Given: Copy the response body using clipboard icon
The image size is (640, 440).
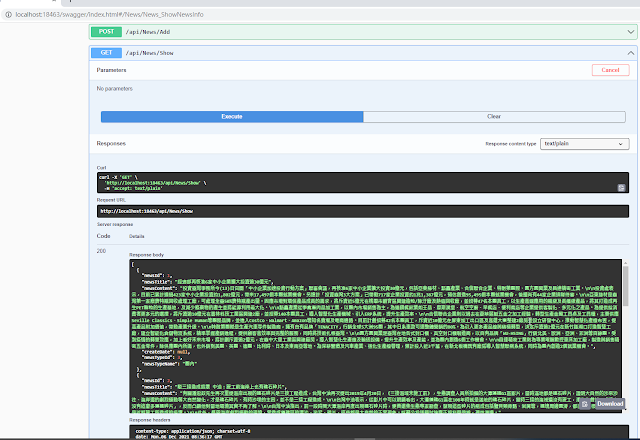Looking at the screenshot, I should (584, 404).
